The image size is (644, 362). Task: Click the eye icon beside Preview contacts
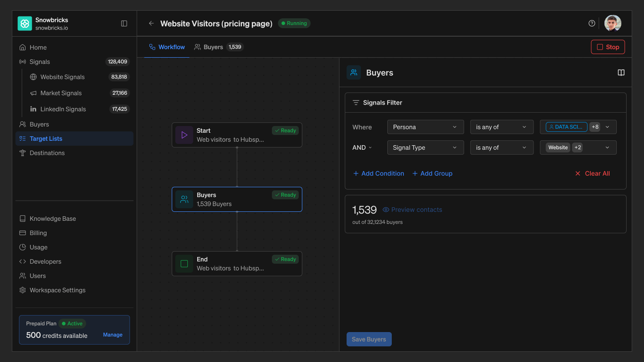[x=386, y=210]
